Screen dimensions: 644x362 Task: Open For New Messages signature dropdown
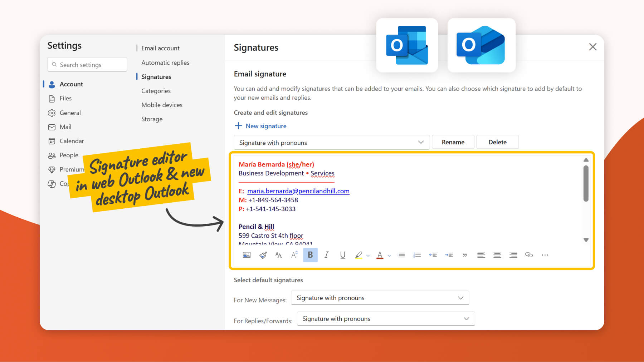(x=380, y=298)
